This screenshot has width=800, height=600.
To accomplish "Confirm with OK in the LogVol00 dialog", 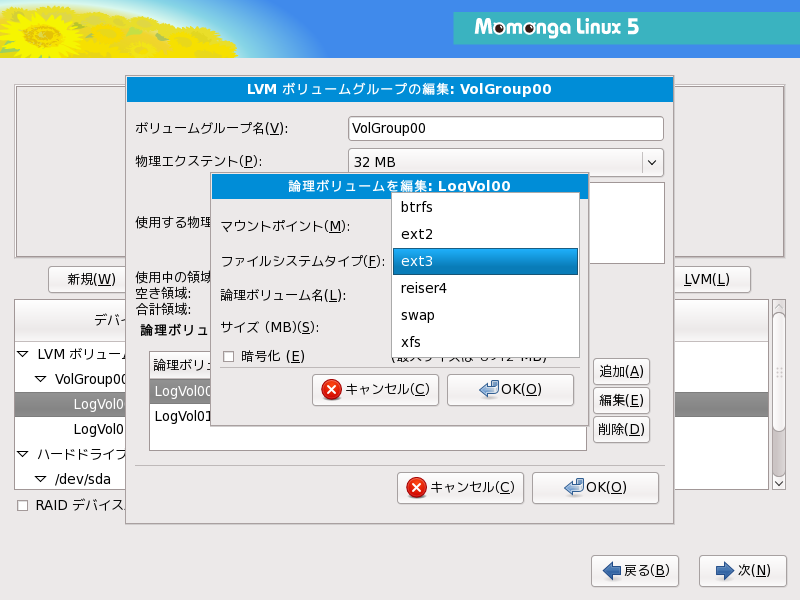I will (x=510, y=390).
